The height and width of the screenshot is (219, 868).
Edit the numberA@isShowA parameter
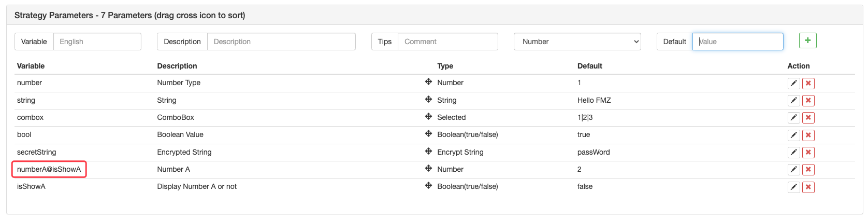click(x=793, y=170)
